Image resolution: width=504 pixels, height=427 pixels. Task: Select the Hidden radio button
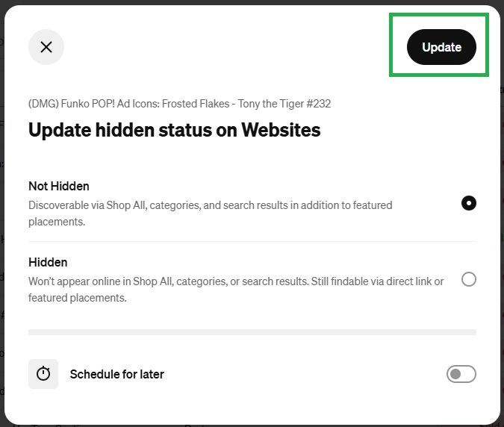(469, 279)
